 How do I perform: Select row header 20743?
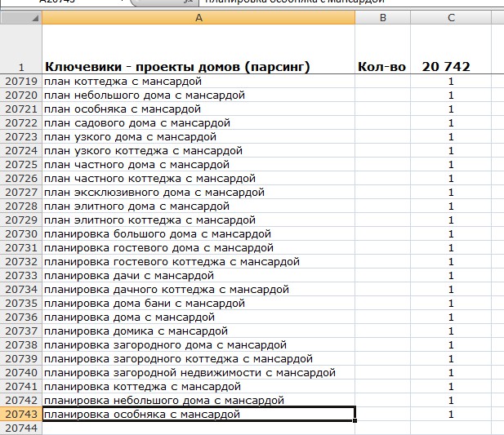pyautogui.click(x=21, y=414)
